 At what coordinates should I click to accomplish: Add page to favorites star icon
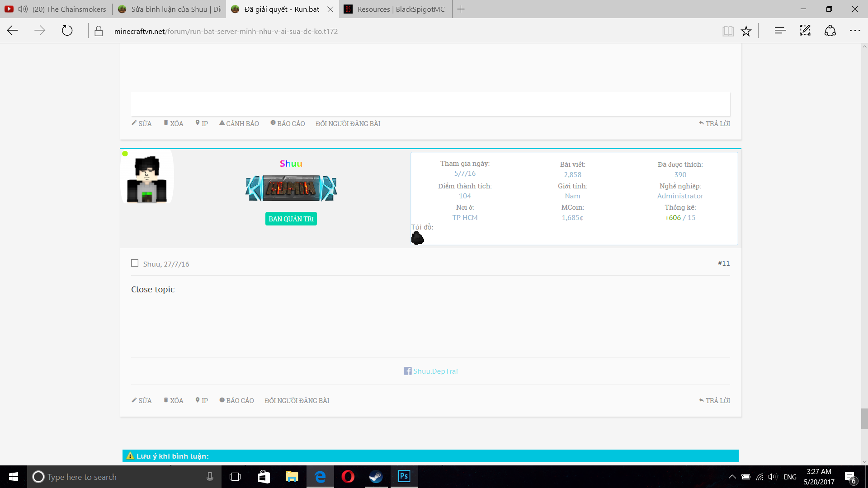click(746, 31)
